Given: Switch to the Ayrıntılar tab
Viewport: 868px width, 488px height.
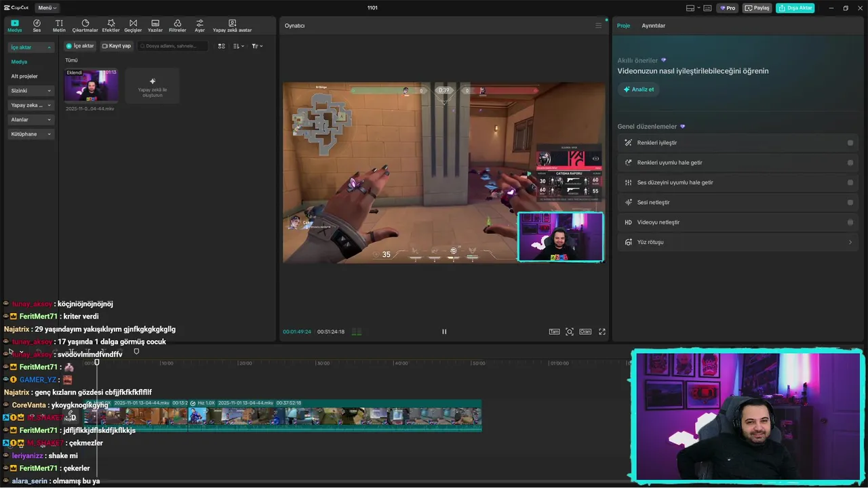Looking at the screenshot, I should click(654, 26).
